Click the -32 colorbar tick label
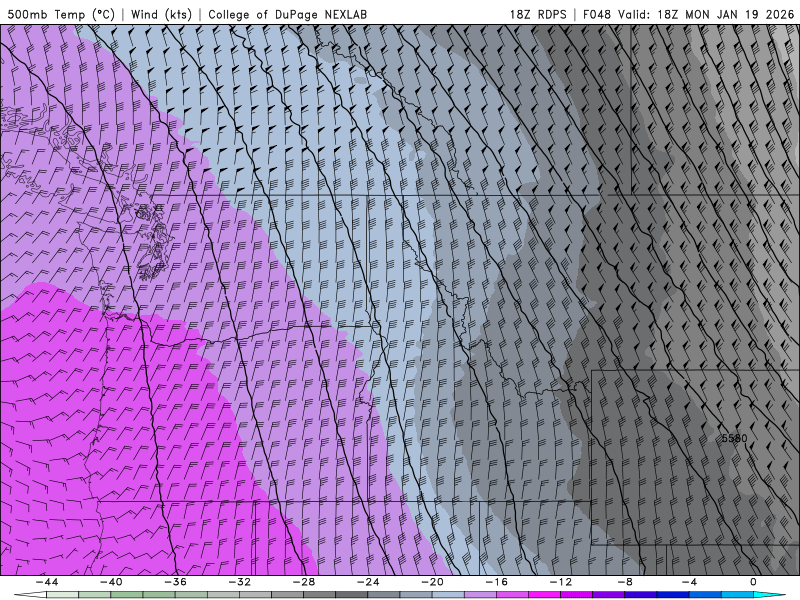 pos(239,582)
